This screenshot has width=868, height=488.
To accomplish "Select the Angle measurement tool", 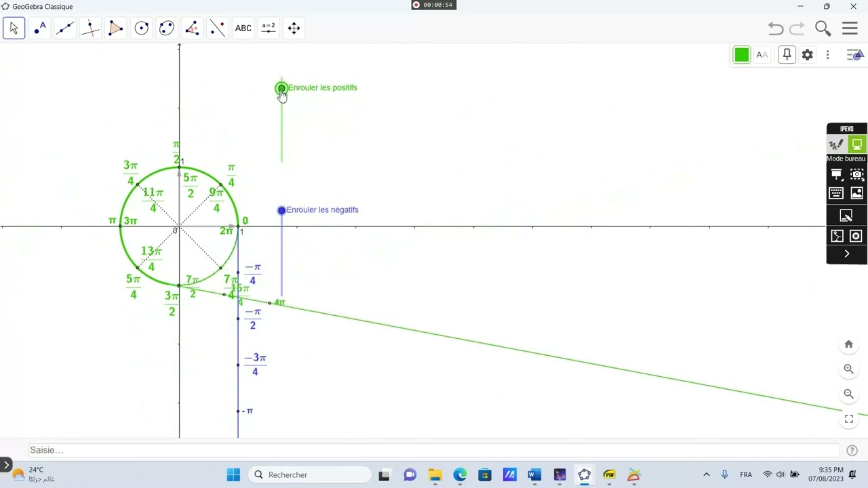I will pyautogui.click(x=192, y=28).
